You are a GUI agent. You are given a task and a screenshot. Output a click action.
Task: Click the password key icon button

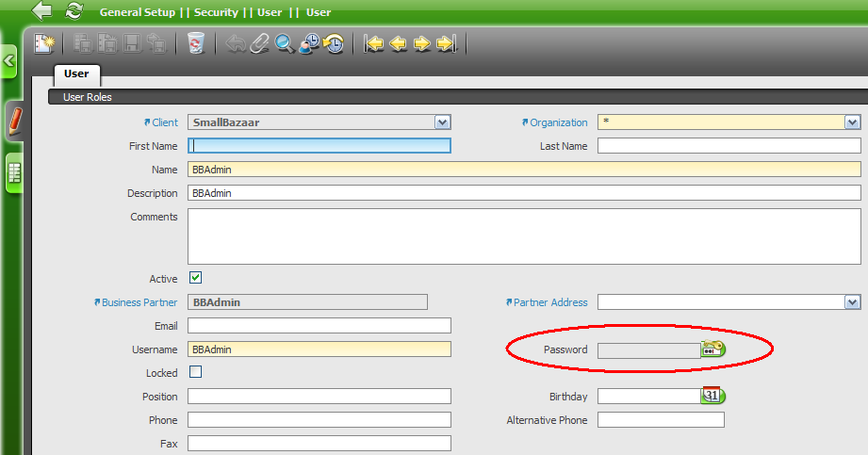click(712, 349)
